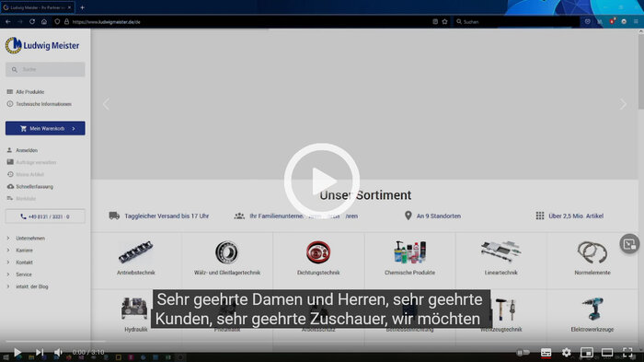This screenshot has width=644, height=362.
Task: Skip to the next video
Action: (x=40, y=352)
